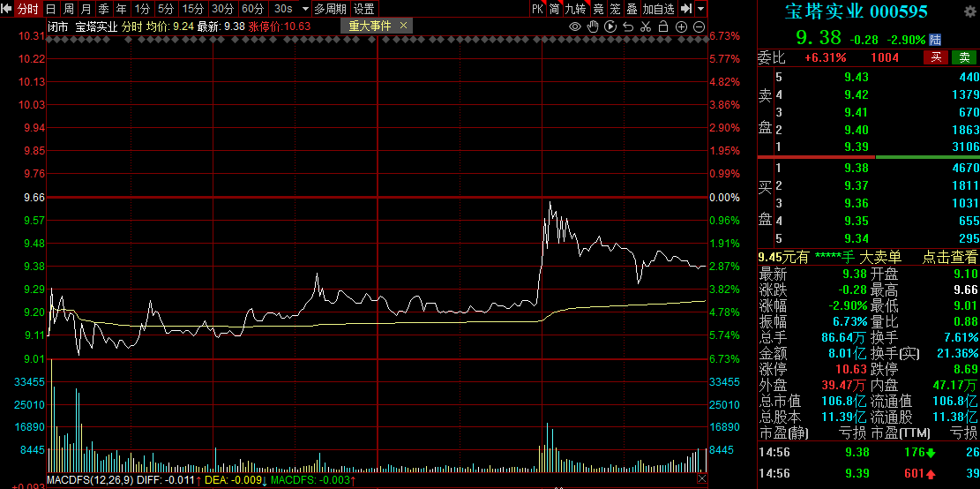980x489 pixels.
Task: Click the undo arrow icon
Action: tap(628, 26)
